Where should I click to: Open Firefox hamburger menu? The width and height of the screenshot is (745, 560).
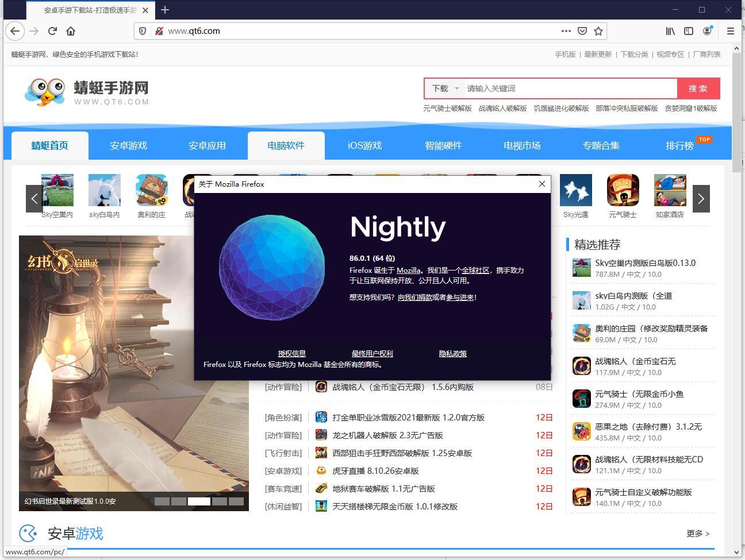pyautogui.click(x=731, y=31)
